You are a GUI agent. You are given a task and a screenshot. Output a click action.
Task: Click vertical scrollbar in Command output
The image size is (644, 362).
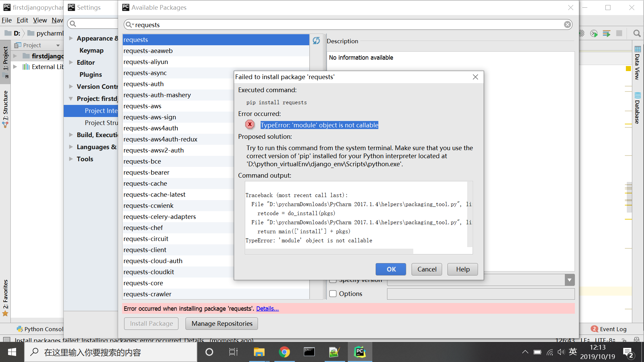pyautogui.click(x=470, y=215)
